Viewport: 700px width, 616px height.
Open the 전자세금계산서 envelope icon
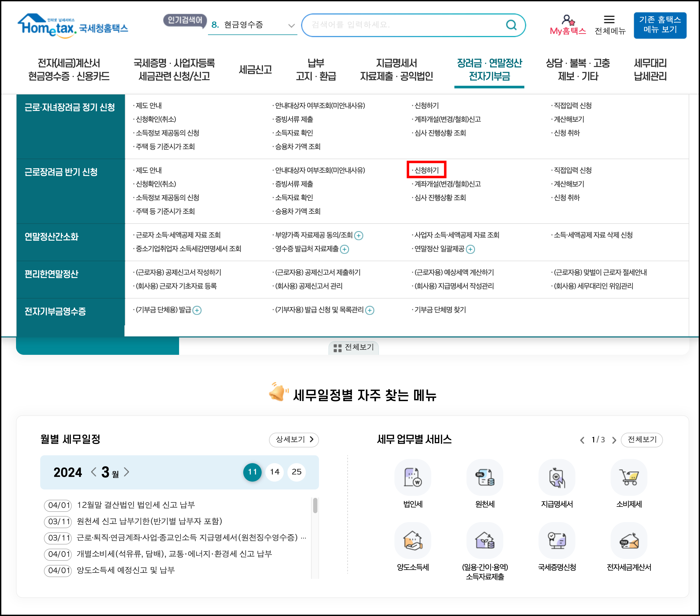[x=629, y=540]
